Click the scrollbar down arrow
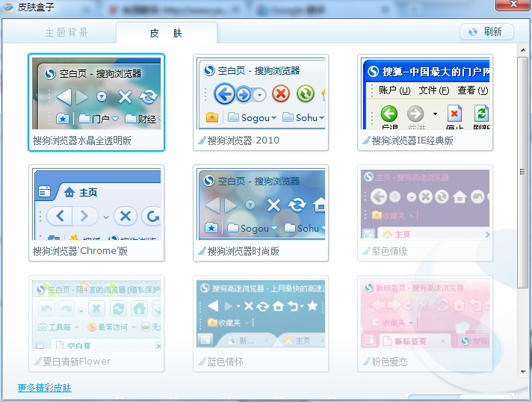 [x=523, y=371]
